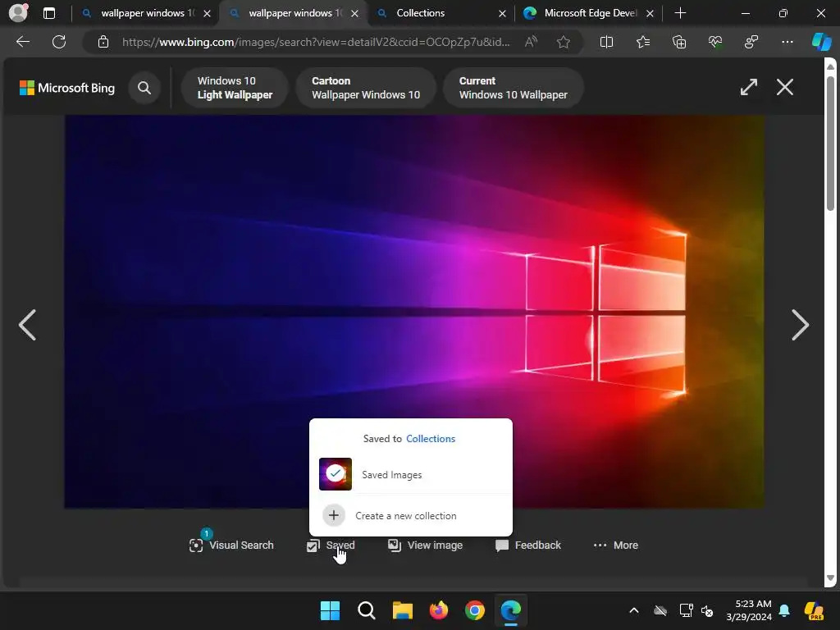Close the Microsoft Edge Developer tab

tap(650, 13)
